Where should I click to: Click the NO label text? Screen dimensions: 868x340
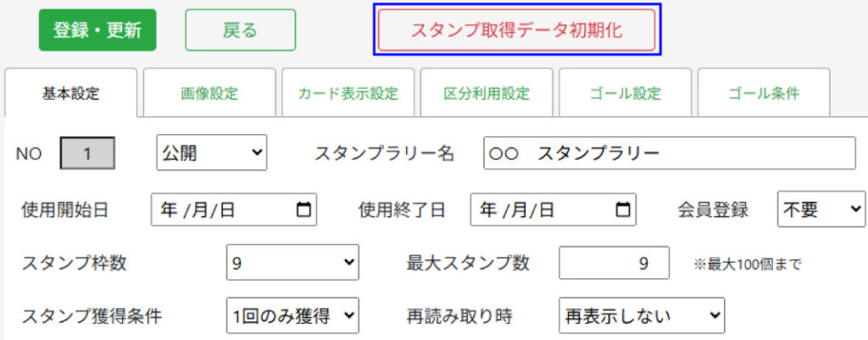pyautogui.click(x=29, y=154)
